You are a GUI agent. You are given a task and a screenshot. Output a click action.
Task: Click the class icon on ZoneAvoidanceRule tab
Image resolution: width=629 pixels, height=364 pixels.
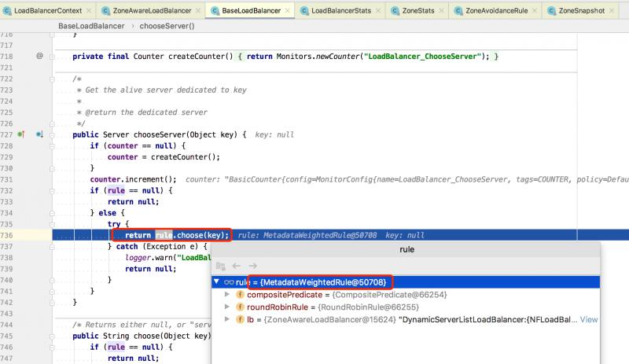(458, 11)
